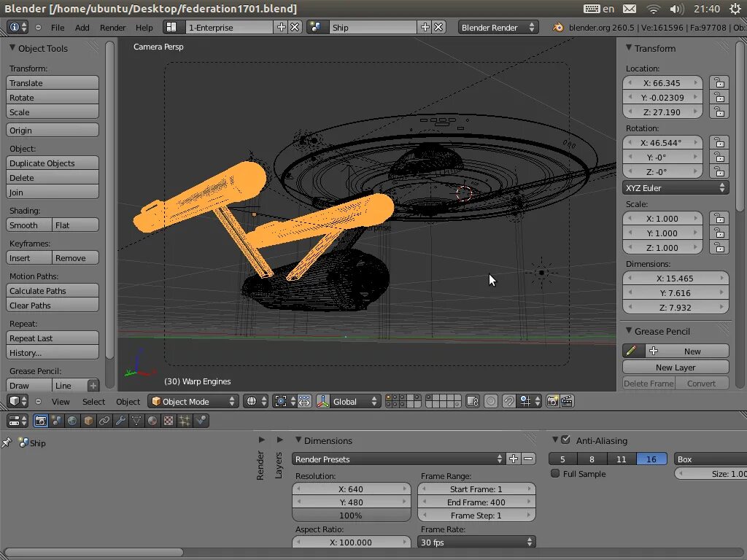Open the 3D view Object menu

pos(128,402)
